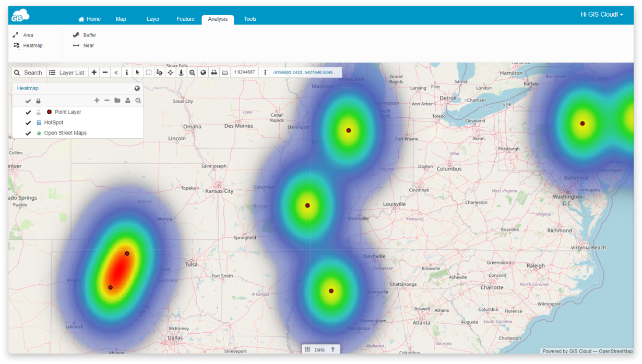The height and width of the screenshot is (364, 642).
Task: Open the vertical dots options menu
Action: (x=266, y=72)
